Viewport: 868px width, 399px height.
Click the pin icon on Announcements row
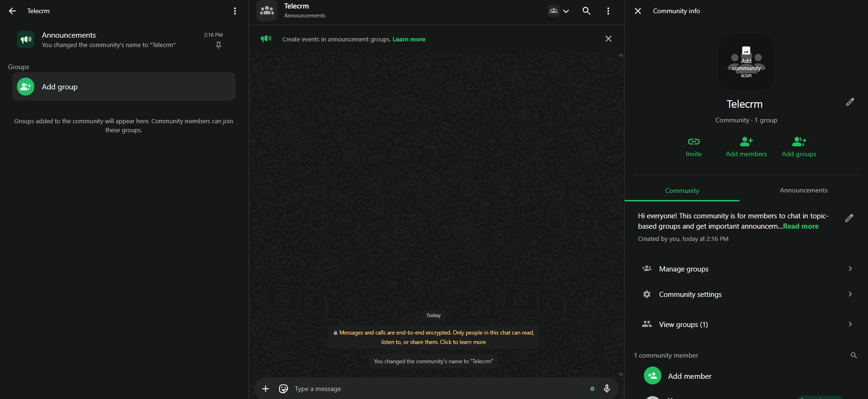click(218, 45)
